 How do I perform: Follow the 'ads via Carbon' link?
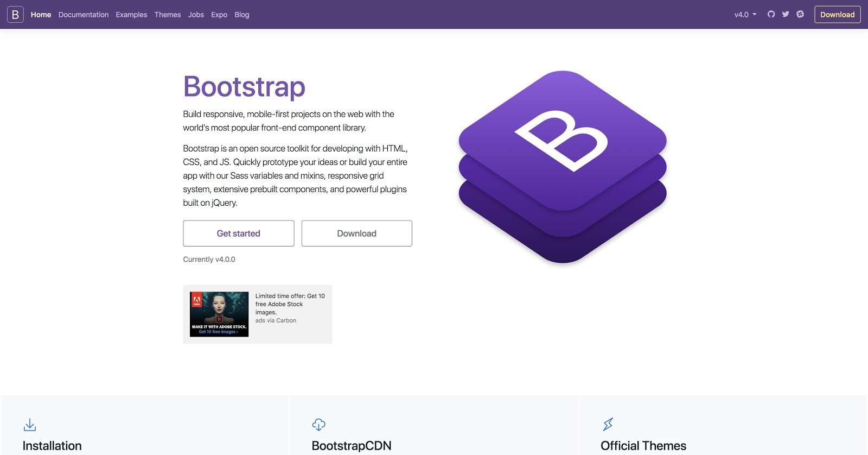(276, 320)
